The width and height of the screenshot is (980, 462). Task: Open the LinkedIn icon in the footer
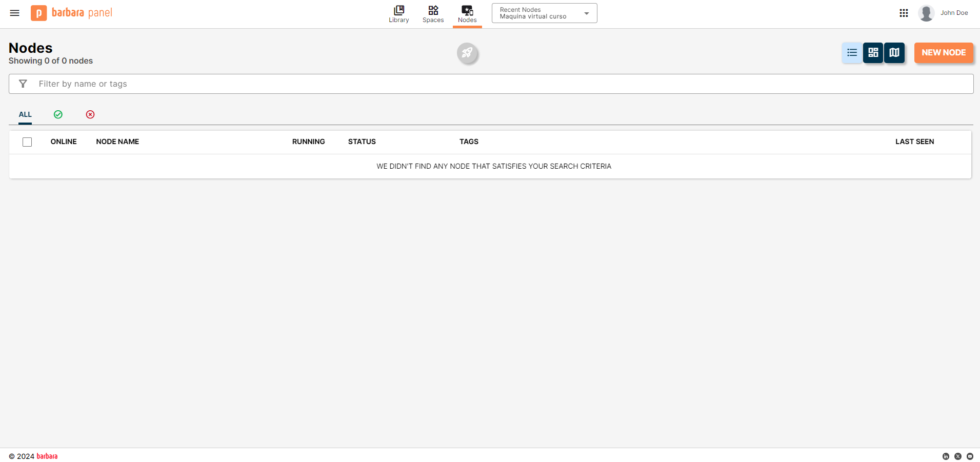946,456
